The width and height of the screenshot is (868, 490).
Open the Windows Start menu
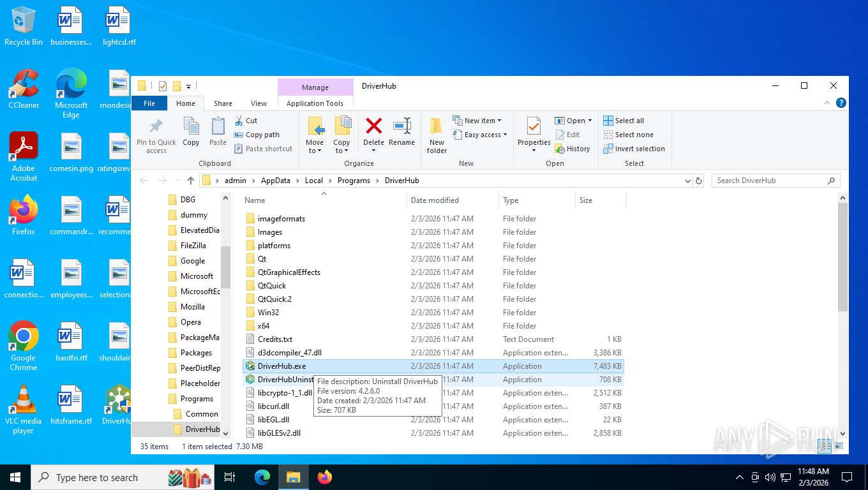pos(15,477)
